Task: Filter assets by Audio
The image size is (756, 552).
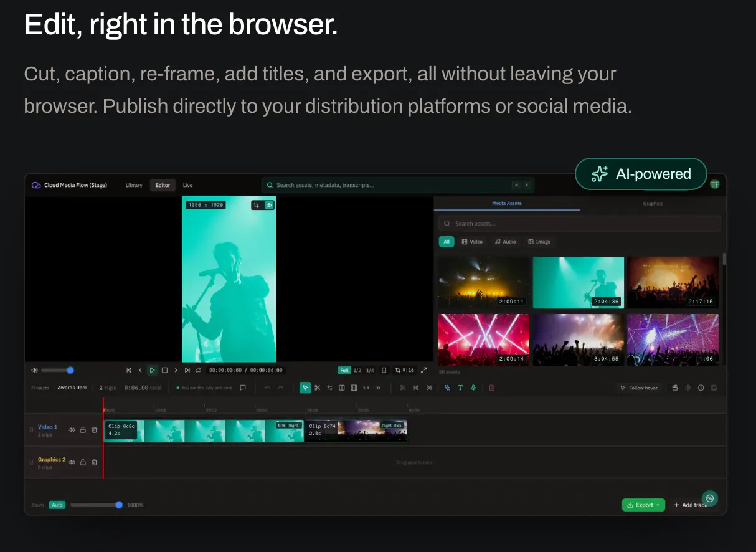Action: (505, 242)
